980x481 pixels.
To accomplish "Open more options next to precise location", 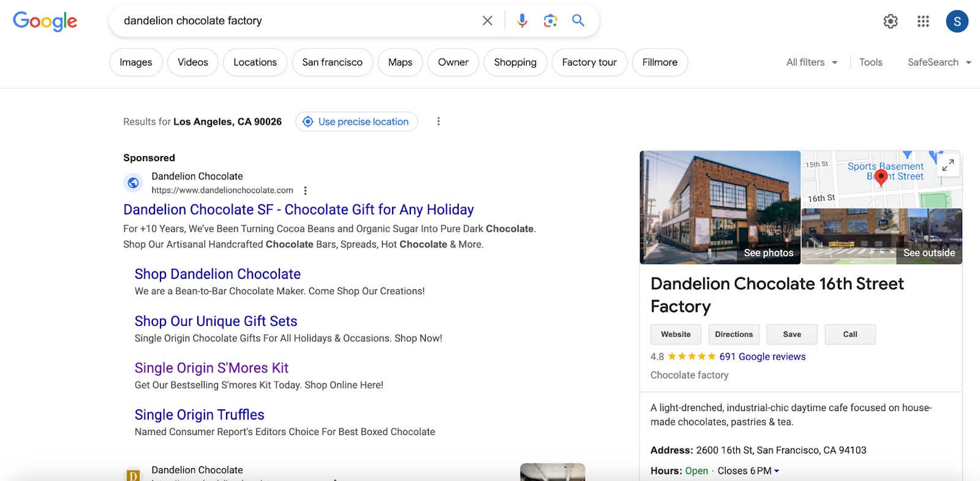I will [439, 121].
